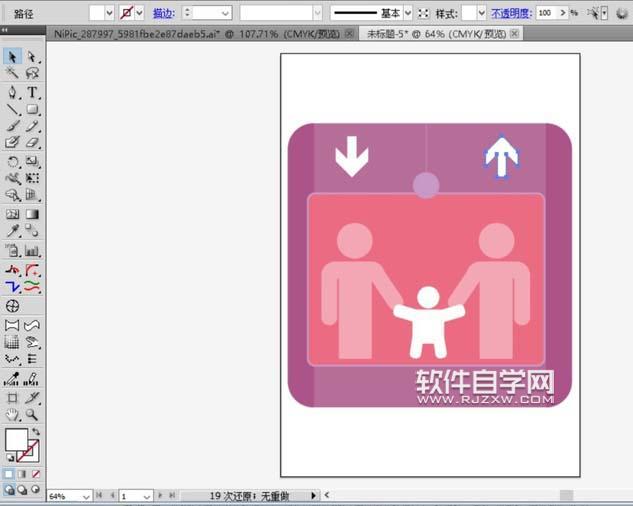Image resolution: width=633 pixels, height=506 pixels.
Task: Select the Column Graph tool
Action: pyautogui.click(x=32, y=251)
